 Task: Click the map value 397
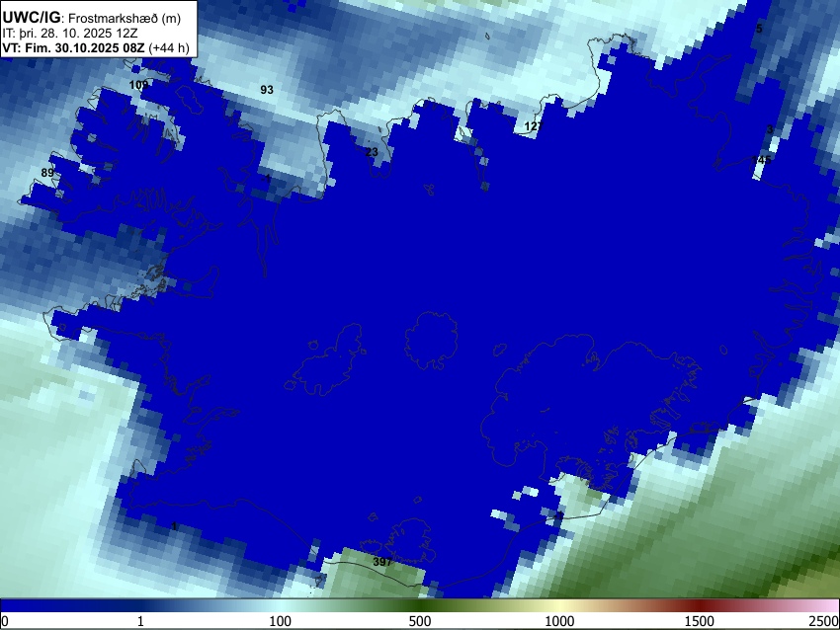(382, 562)
